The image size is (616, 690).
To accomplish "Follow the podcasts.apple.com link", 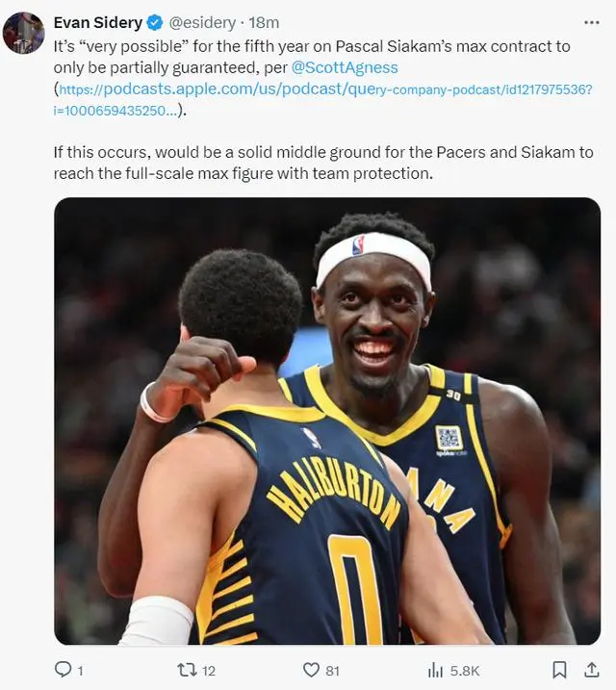I will 323,99.
